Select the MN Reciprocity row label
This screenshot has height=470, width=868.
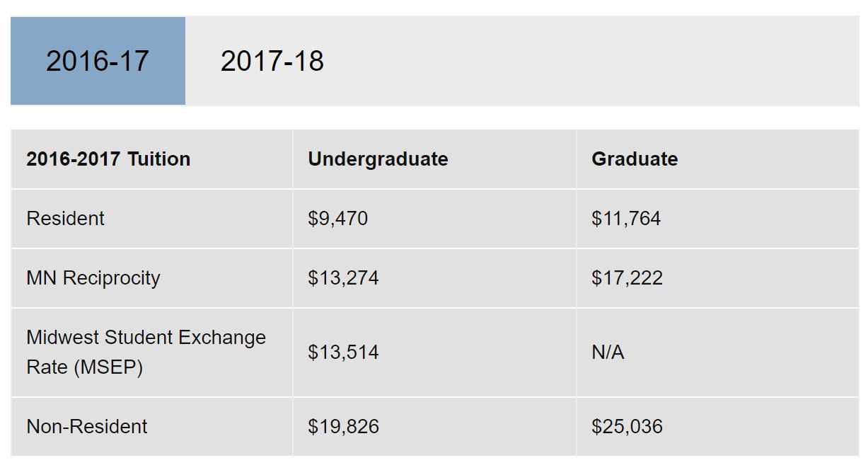click(x=93, y=278)
